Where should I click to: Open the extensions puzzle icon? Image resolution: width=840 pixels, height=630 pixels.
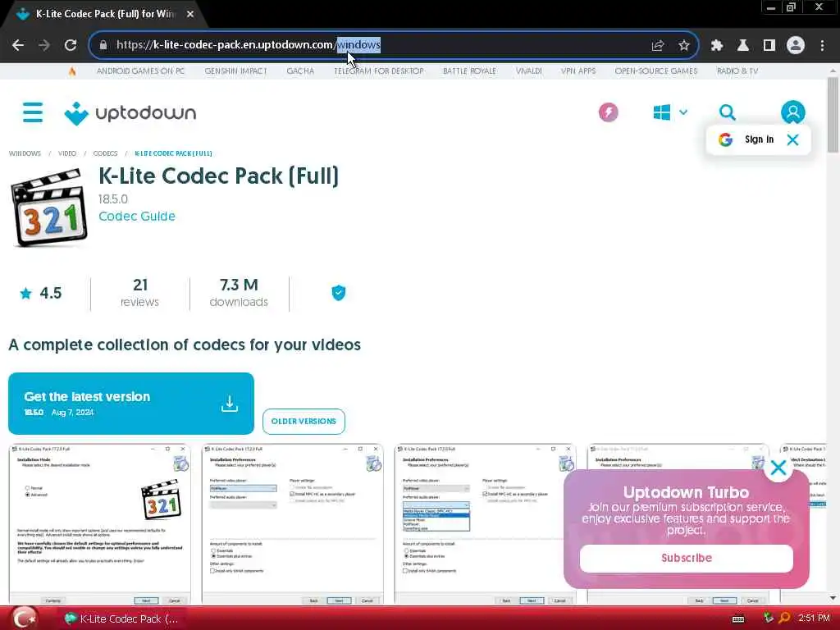pyautogui.click(x=717, y=45)
